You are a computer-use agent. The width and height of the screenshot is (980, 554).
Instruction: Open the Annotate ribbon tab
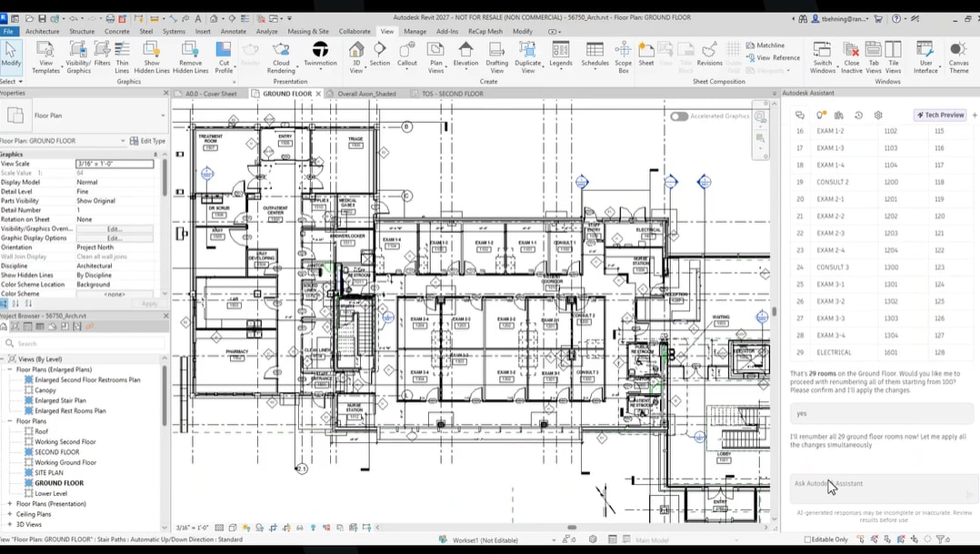(233, 31)
